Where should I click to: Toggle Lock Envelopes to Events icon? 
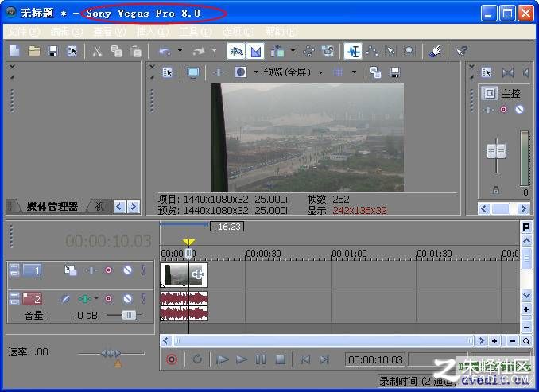(308, 51)
